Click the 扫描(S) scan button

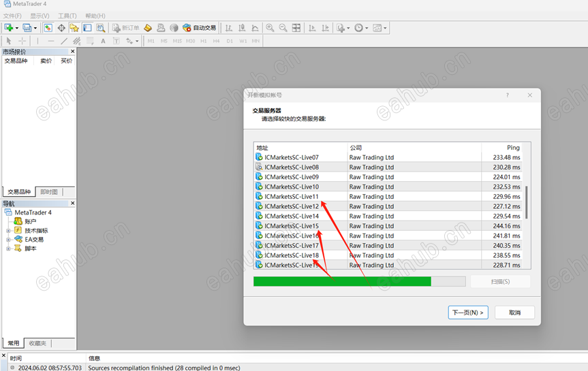(500, 281)
